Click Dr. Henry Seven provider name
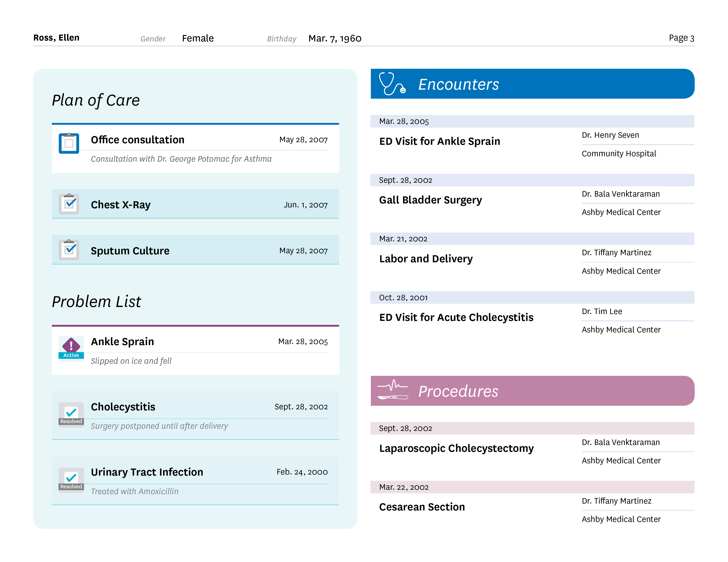 tap(610, 135)
